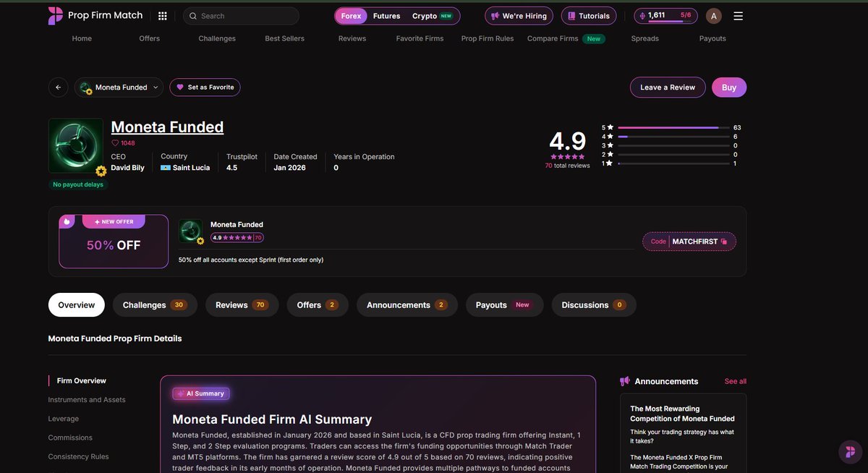Select Consistency Rules in sidebar
The image size is (868, 473).
[78, 456]
